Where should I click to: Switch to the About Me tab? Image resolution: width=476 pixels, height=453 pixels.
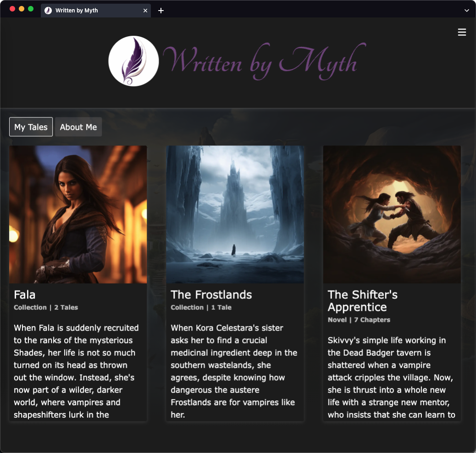tap(78, 127)
